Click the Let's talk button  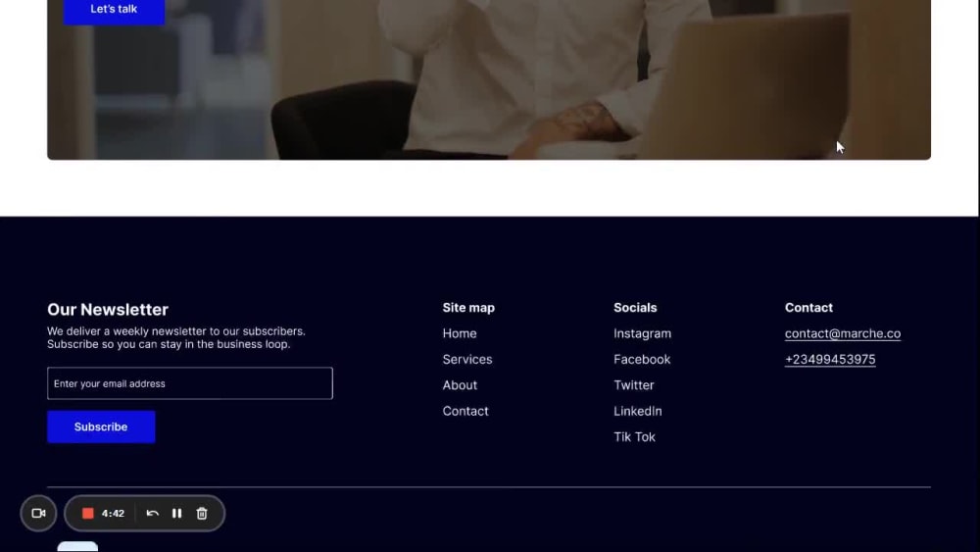(x=114, y=10)
